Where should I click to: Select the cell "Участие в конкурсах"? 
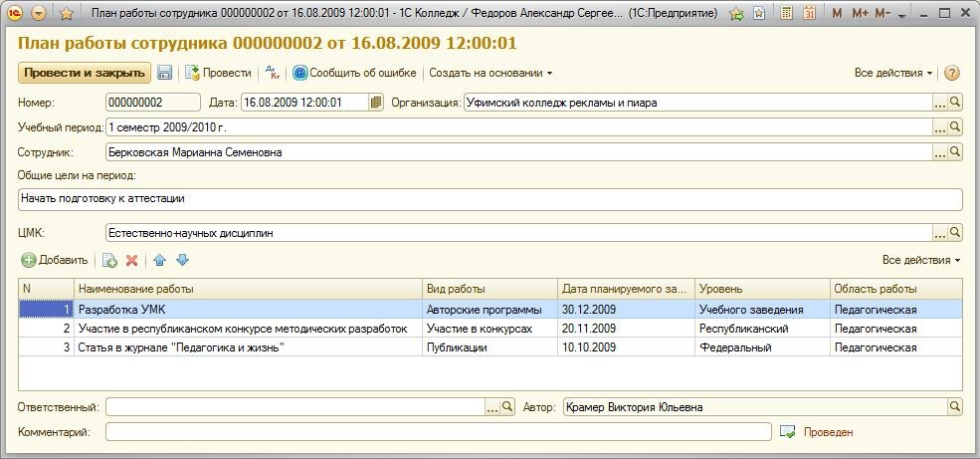pos(490,329)
